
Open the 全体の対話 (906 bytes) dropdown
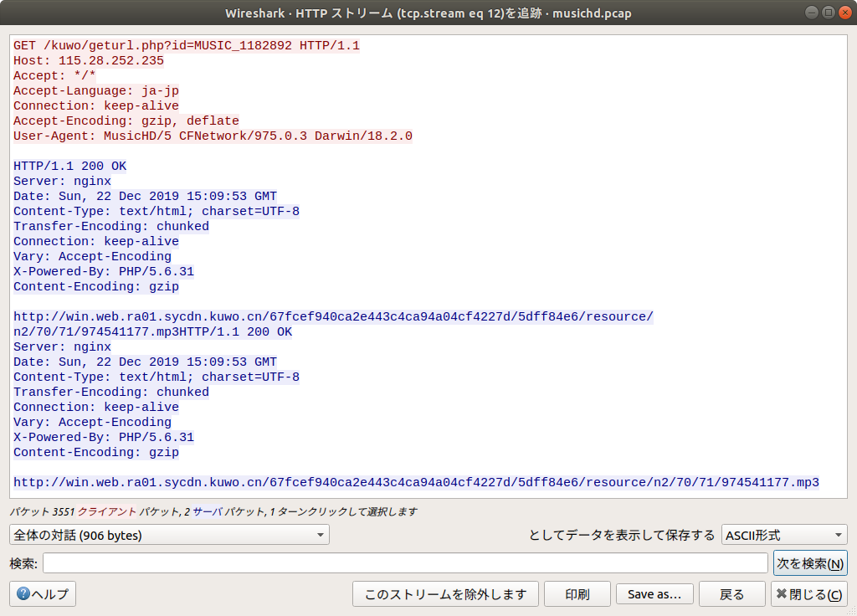click(126, 534)
